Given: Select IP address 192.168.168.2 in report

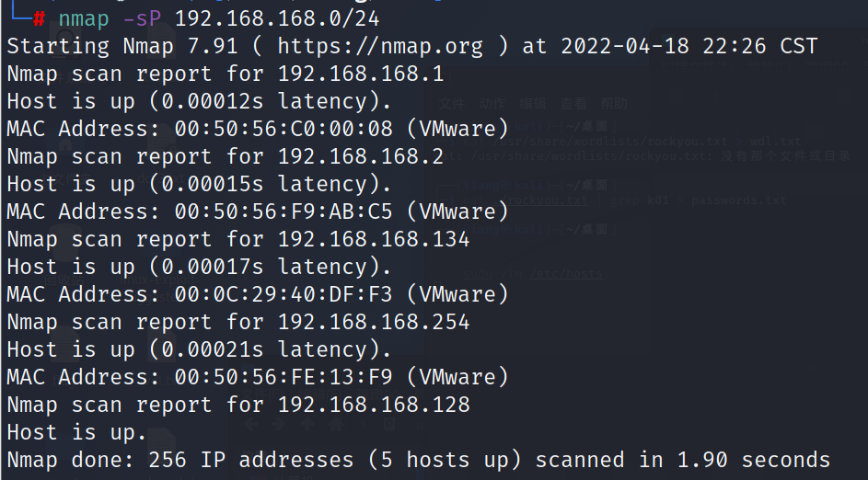Looking at the screenshot, I should [x=360, y=156].
